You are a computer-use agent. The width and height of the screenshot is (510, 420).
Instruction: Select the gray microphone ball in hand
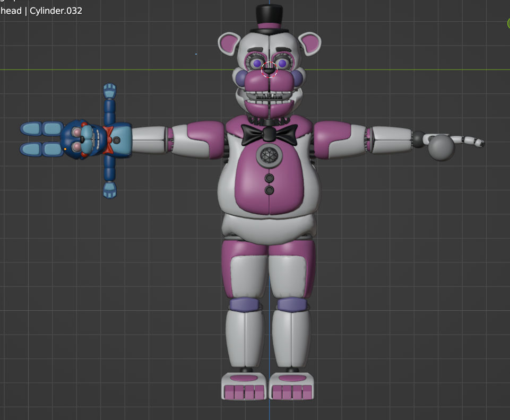pos(441,147)
